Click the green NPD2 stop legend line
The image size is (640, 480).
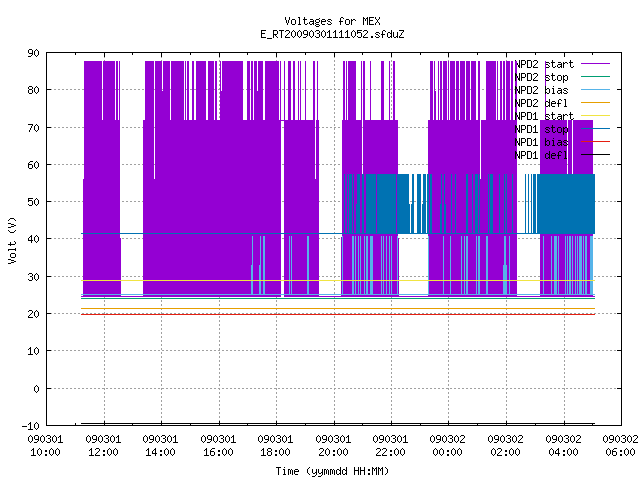[595, 76]
